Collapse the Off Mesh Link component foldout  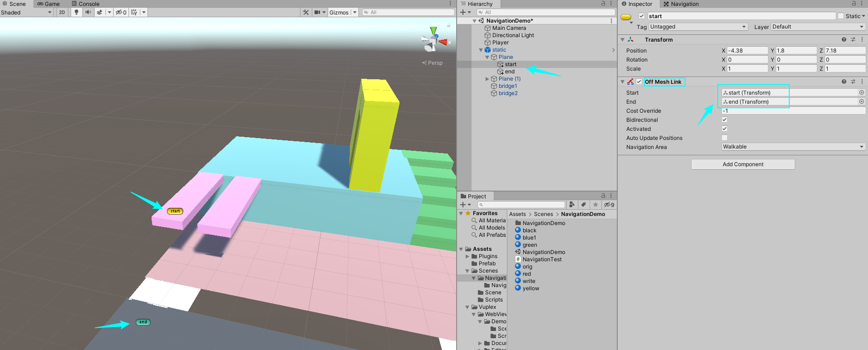[x=623, y=82]
